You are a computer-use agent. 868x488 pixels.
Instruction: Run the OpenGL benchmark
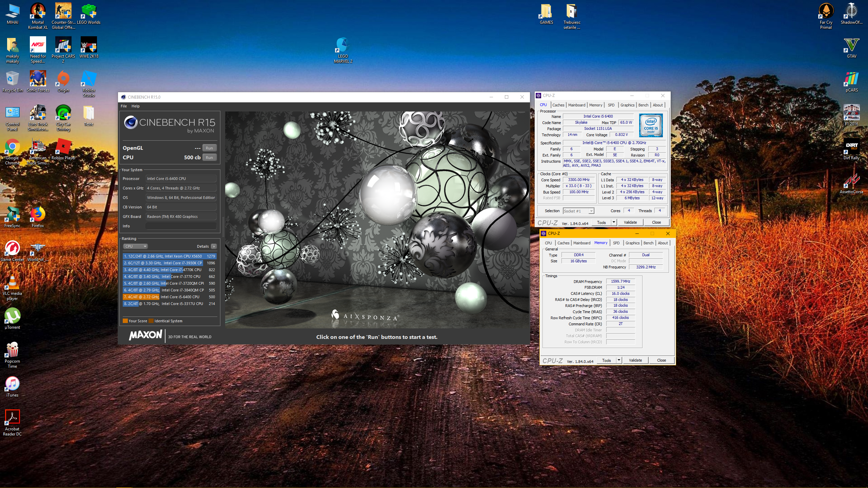pos(209,148)
